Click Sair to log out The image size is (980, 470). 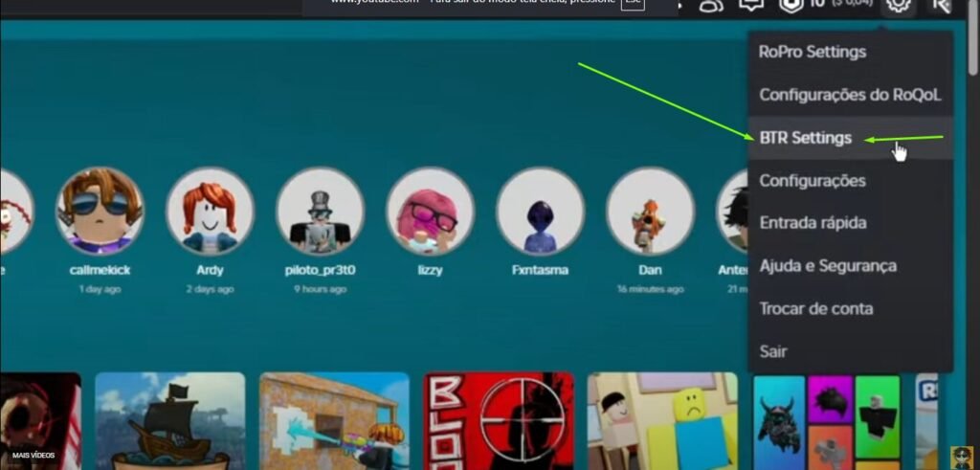(x=773, y=351)
